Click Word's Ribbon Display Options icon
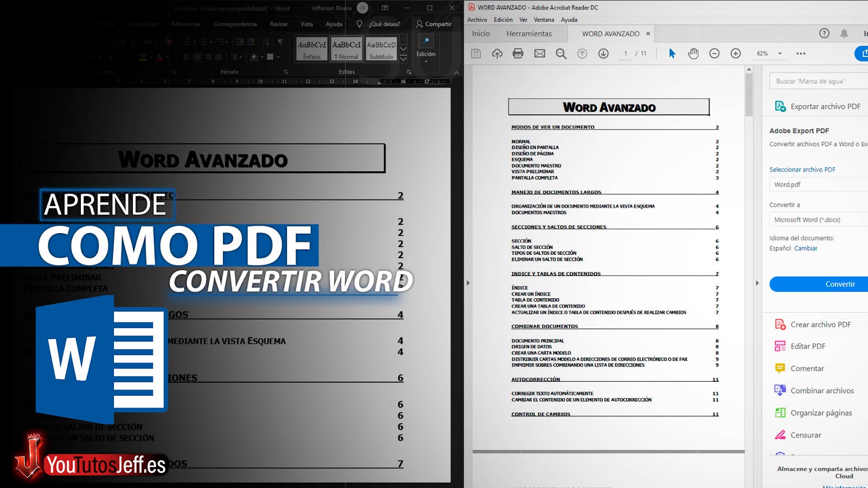This screenshot has height=488, width=868. tap(385, 8)
